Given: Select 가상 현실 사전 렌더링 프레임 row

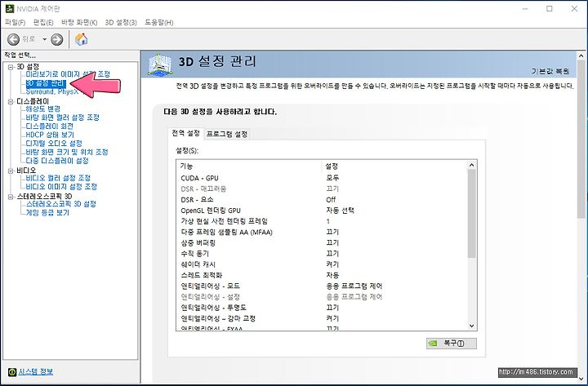Looking at the screenshot, I should point(322,221).
